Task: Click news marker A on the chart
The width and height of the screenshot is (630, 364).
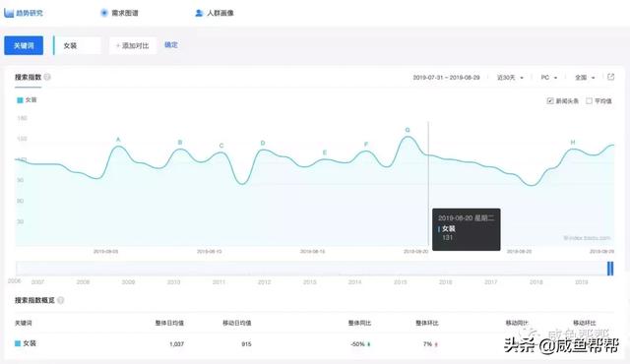Action: tap(118, 140)
